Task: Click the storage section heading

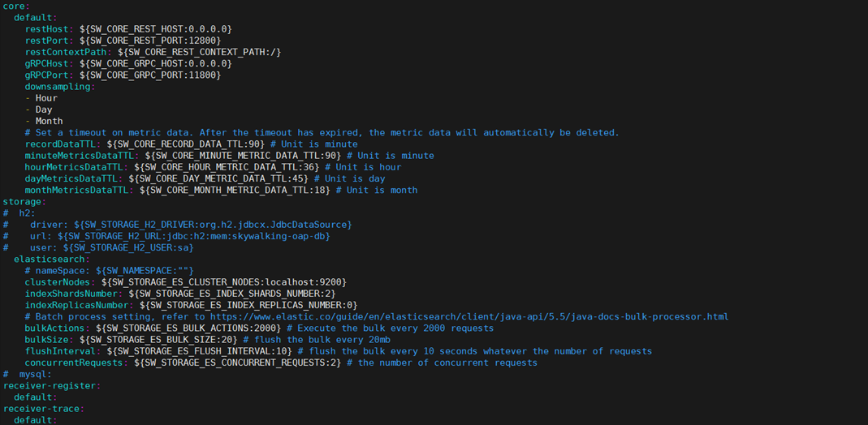Action: pos(22,201)
